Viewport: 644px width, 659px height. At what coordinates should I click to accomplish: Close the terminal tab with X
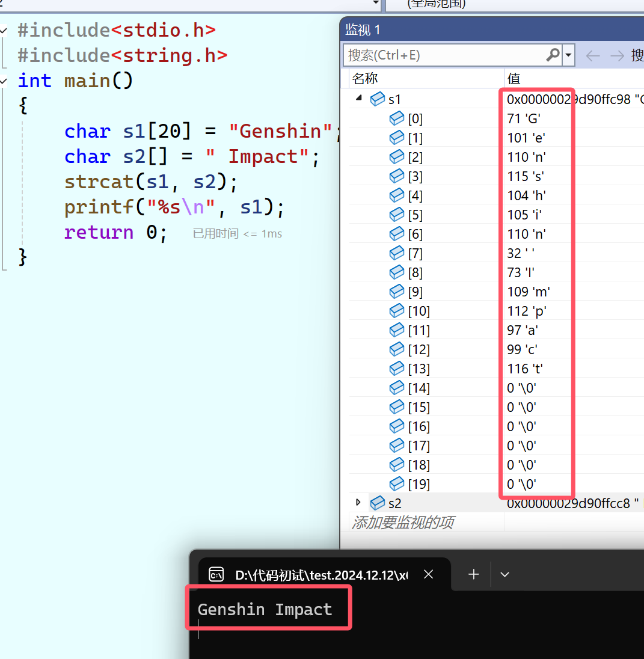pos(428,574)
